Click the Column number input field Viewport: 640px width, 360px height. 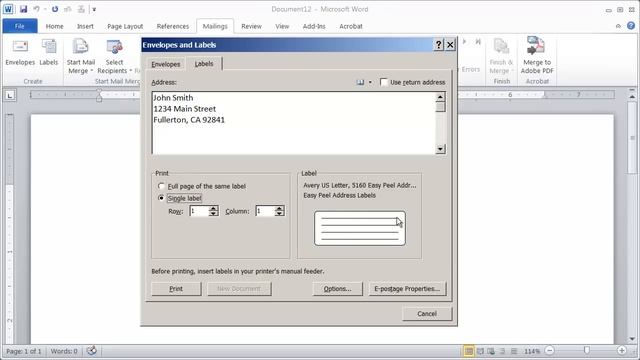tap(265, 211)
